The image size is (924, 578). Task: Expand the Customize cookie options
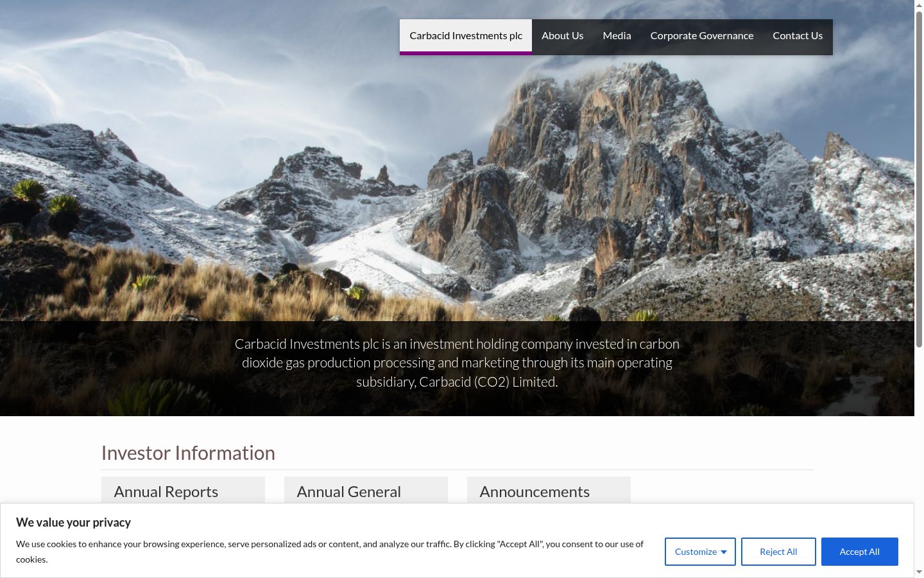point(700,552)
